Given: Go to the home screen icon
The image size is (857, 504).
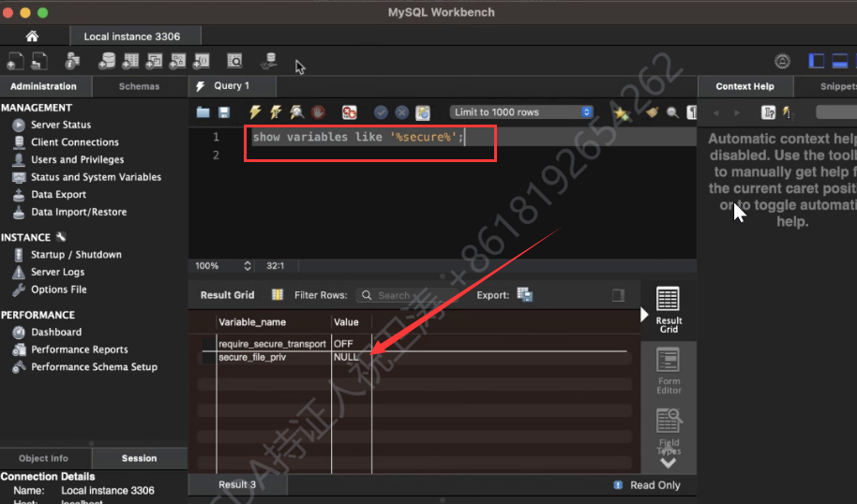Looking at the screenshot, I should [x=32, y=36].
